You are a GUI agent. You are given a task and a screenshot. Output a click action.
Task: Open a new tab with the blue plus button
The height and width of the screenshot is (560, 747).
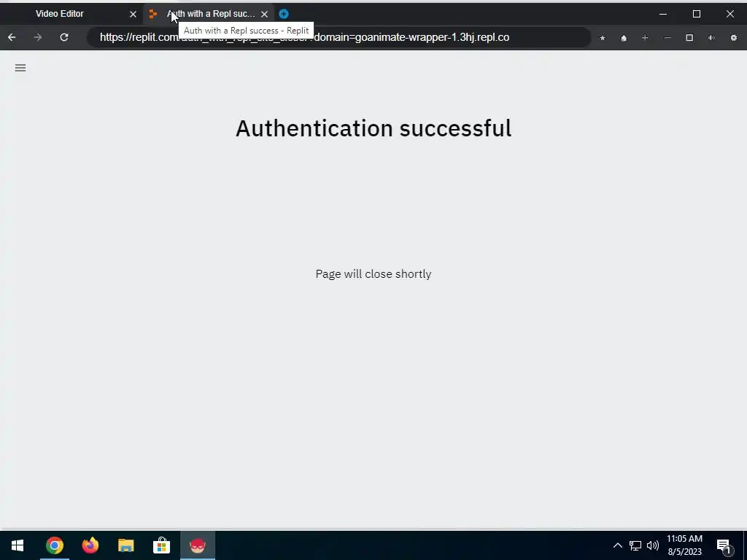pos(284,14)
